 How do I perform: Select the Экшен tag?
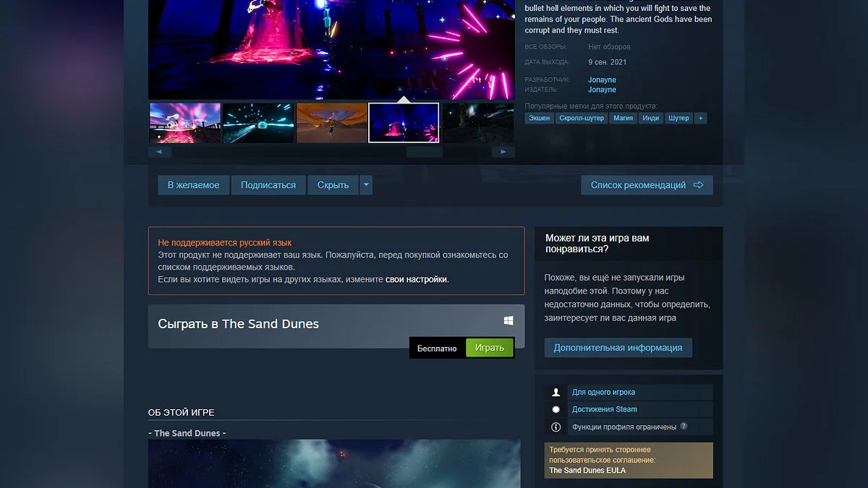point(539,118)
